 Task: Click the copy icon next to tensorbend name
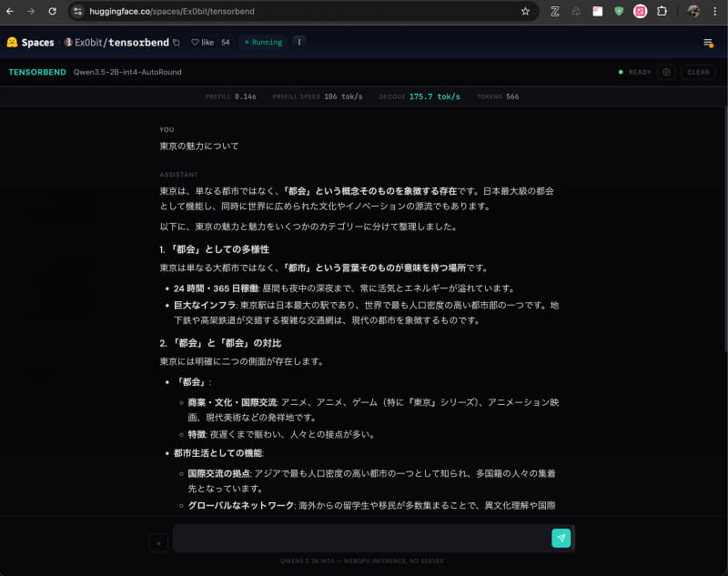tap(176, 42)
